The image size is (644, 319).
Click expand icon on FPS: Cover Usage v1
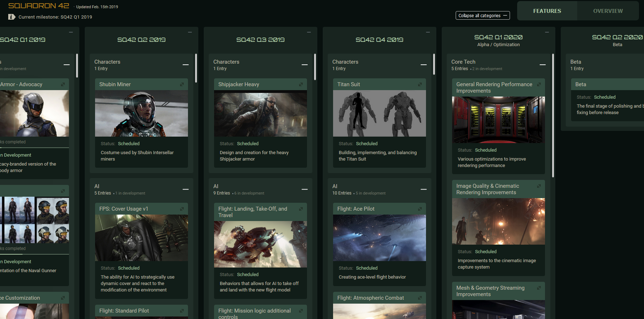182,209
